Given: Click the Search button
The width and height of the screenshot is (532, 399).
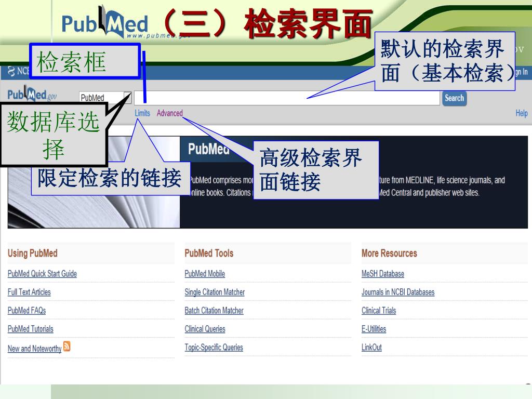Looking at the screenshot, I should [x=454, y=98].
